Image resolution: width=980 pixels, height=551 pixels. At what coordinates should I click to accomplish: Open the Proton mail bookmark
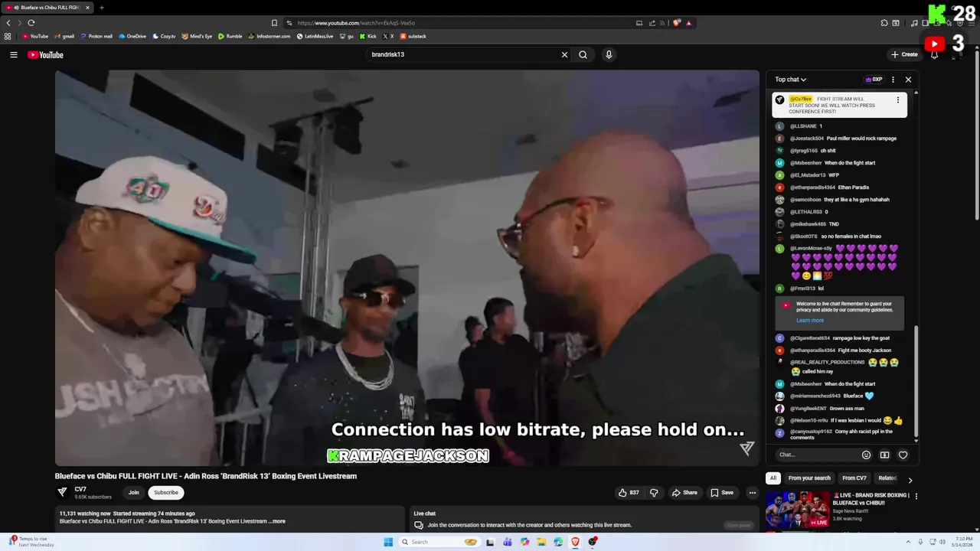coord(96,36)
